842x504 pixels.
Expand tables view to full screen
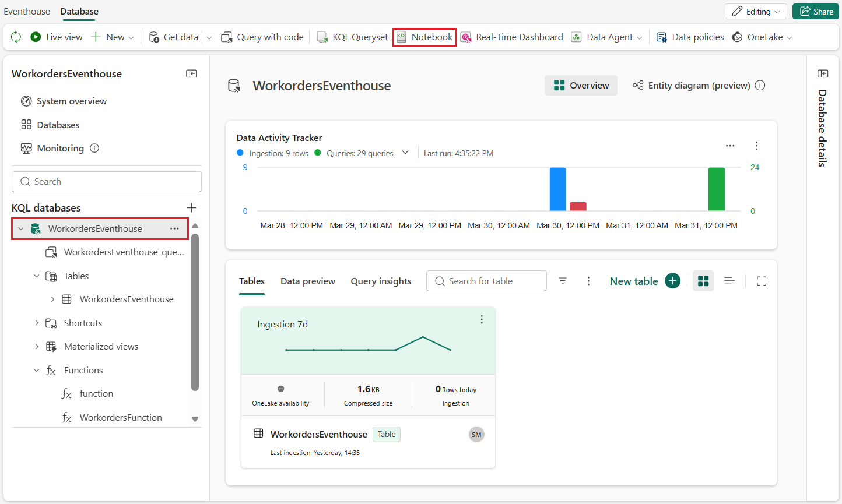click(x=761, y=281)
